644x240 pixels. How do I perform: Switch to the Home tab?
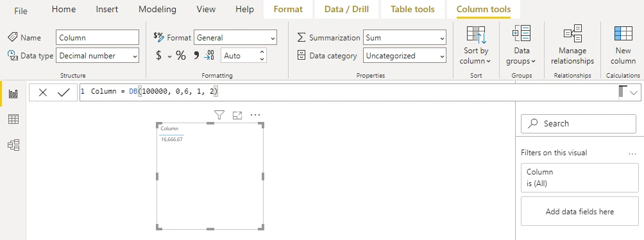coord(64,9)
